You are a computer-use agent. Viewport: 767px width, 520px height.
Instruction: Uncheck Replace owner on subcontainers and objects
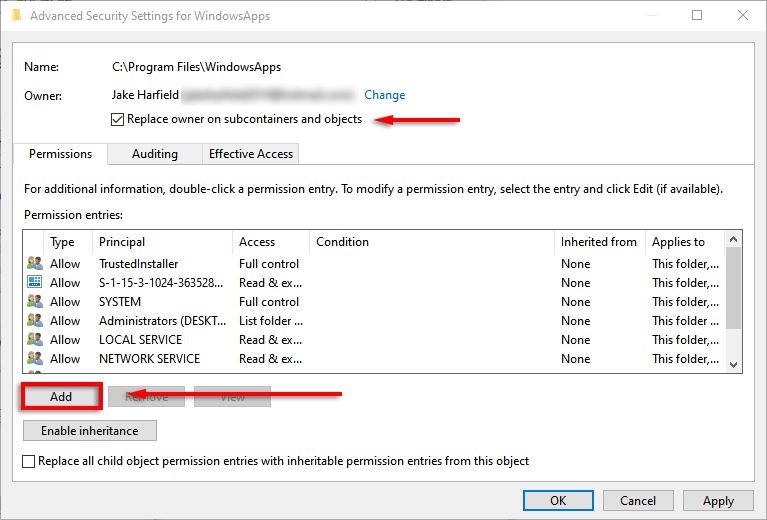(119, 120)
